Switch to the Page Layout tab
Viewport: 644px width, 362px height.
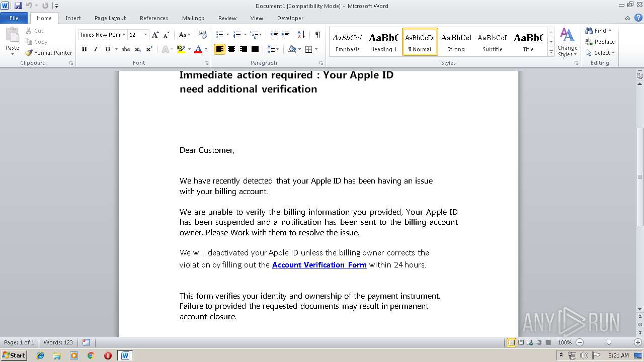pyautogui.click(x=110, y=18)
